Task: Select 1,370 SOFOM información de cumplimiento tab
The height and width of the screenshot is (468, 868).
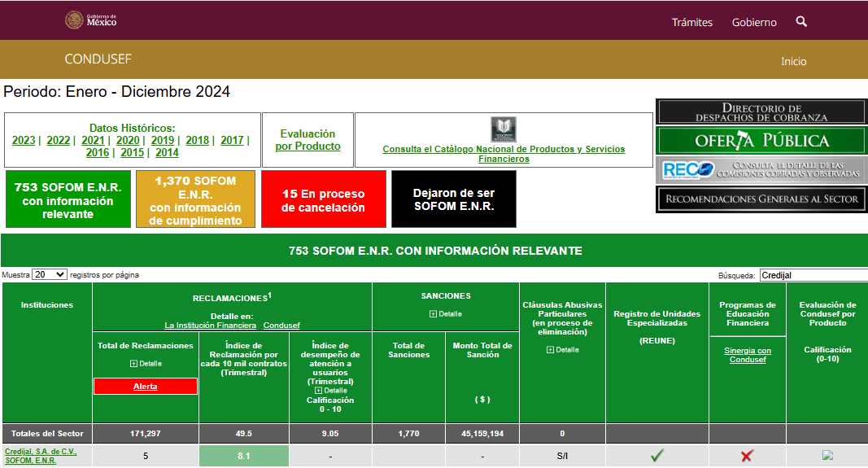Action: [x=195, y=199]
